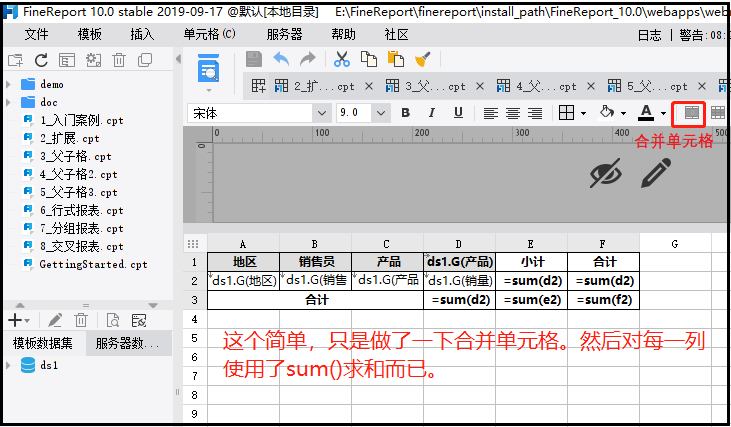Click column header G
Screen dimensions: 731x427
pos(675,244)
